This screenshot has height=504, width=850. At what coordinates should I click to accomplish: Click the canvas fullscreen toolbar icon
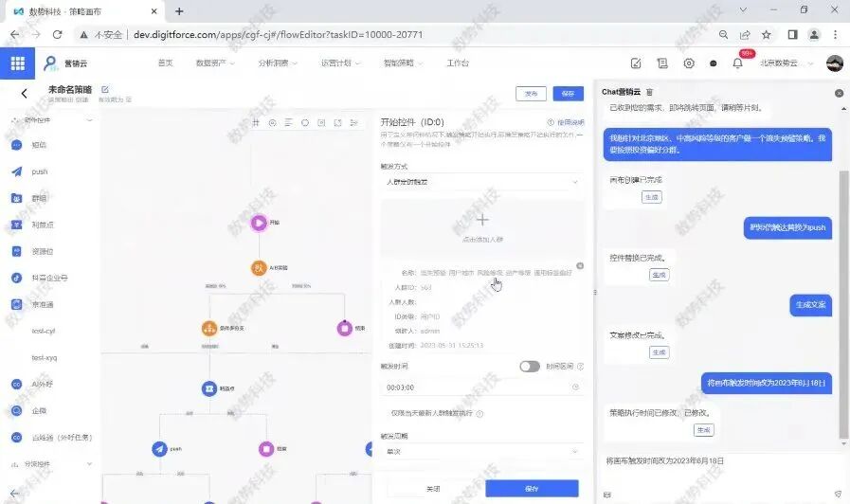337,123
